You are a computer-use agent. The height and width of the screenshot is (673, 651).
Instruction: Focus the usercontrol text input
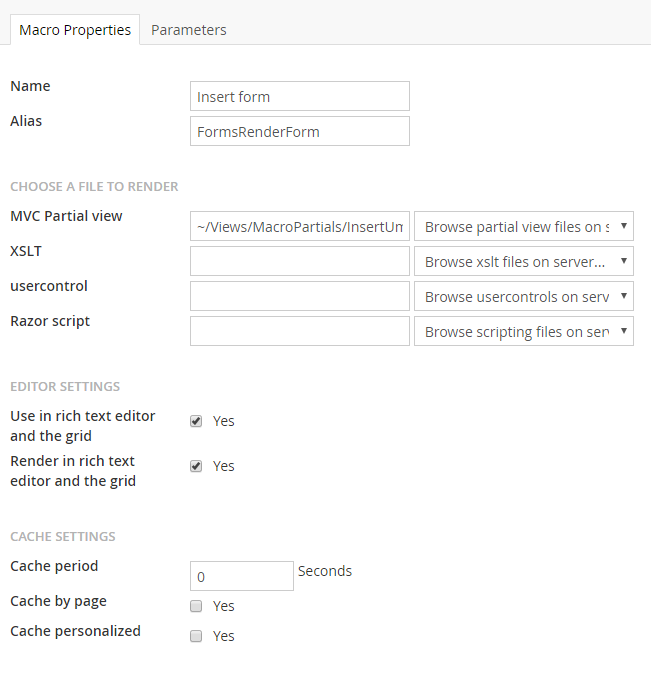coord(299,297)
